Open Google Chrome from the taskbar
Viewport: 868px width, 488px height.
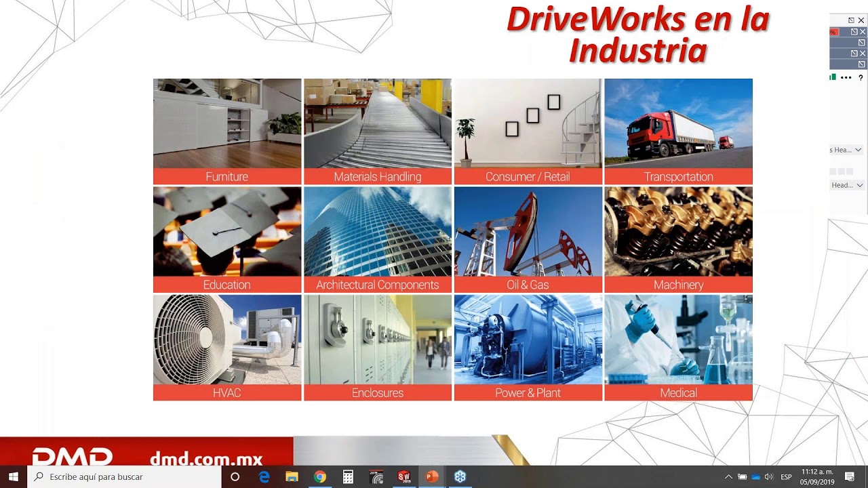click(319, 476)
